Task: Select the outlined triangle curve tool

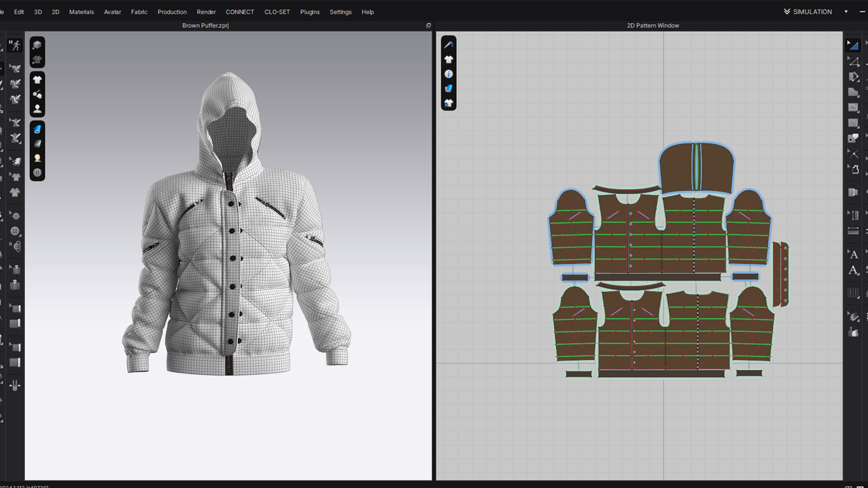Action: (x=853, y=61)
